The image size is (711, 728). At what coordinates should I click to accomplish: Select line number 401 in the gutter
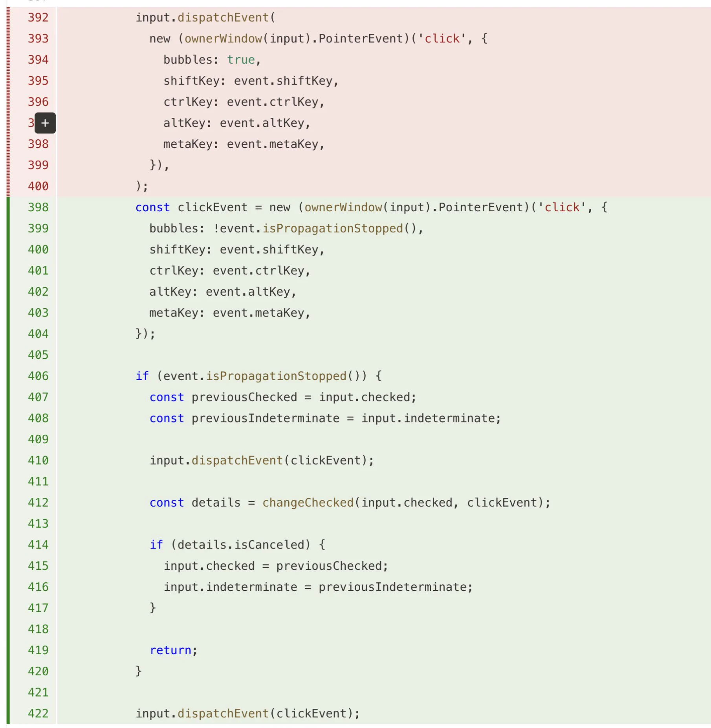coord(38,271)
